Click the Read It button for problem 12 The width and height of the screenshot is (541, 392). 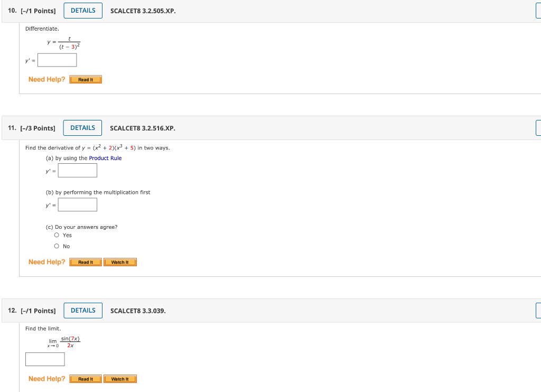[85, 379]
